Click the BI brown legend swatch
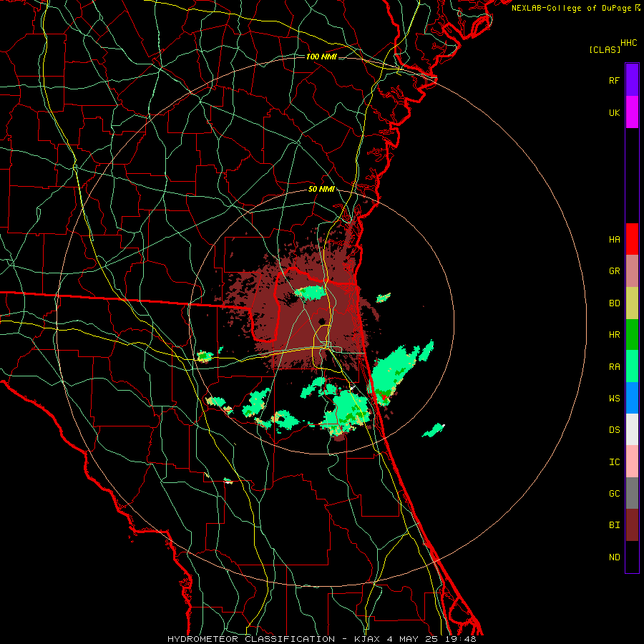The image size is (644, 644). 632,525
